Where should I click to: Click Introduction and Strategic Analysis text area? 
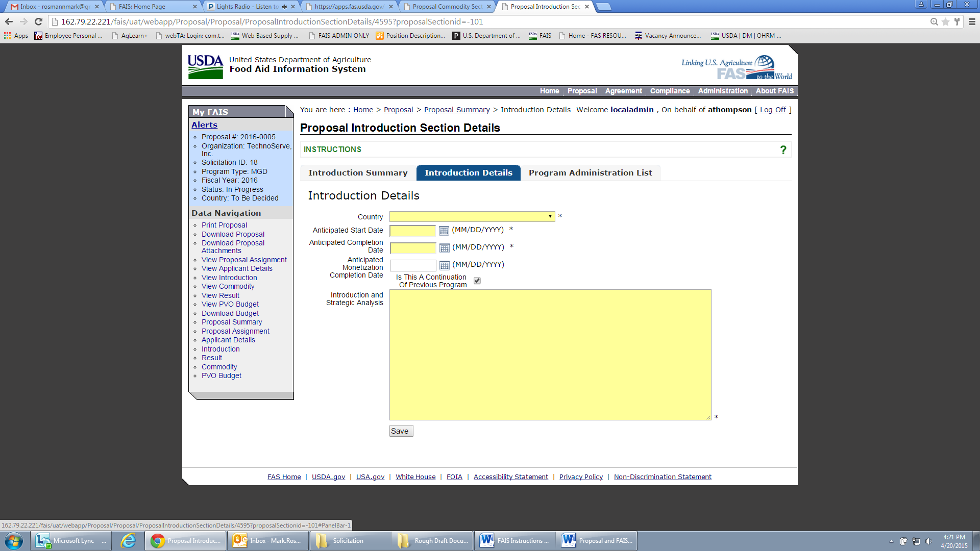pyautogui.click(x=550, y=355)
